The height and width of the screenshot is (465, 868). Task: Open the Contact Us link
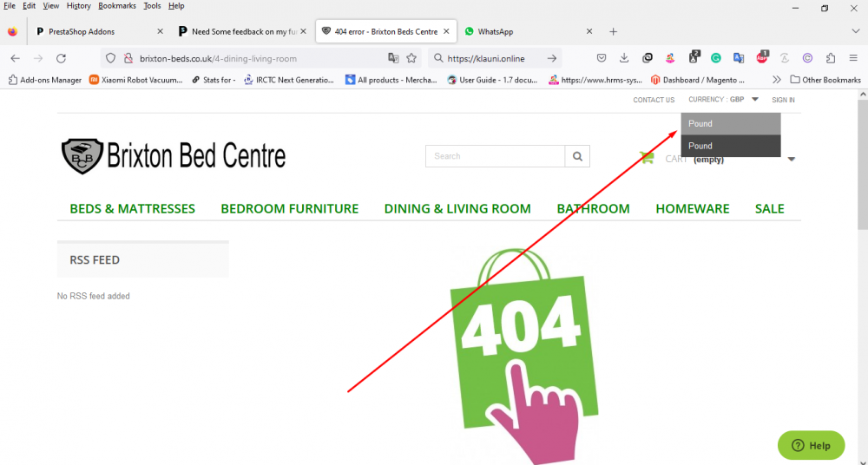[x=654, y=100]
